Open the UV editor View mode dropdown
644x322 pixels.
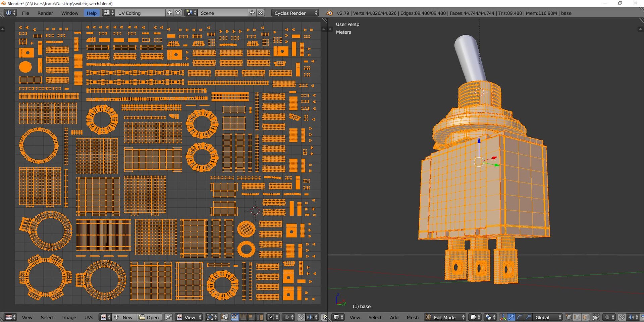coord(189,317)
